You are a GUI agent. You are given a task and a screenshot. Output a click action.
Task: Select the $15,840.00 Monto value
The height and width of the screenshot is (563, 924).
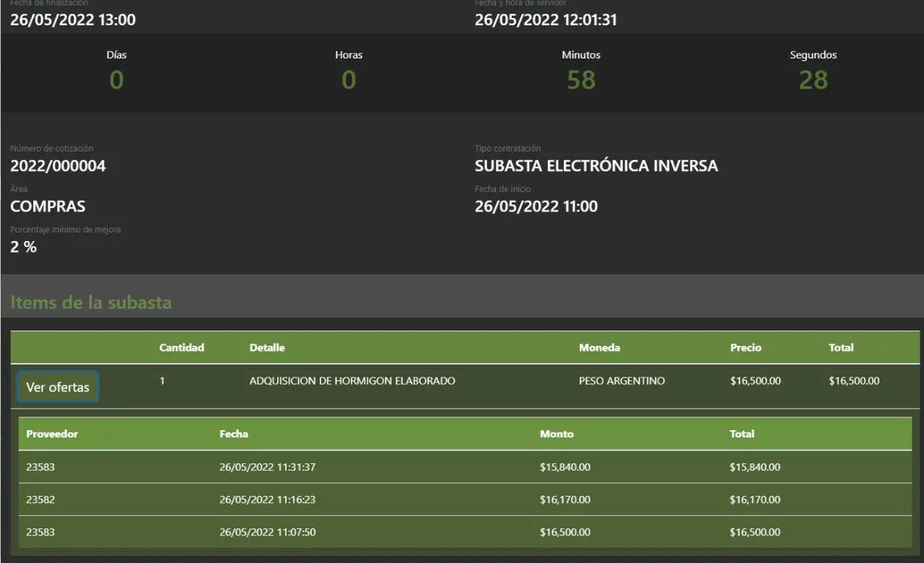pyautogui.click(x=565, y=467)
